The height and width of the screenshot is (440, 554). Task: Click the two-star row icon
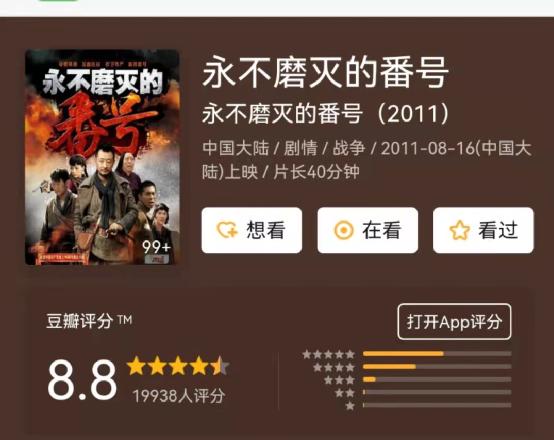pyautogui.click(x=344, y=393)
